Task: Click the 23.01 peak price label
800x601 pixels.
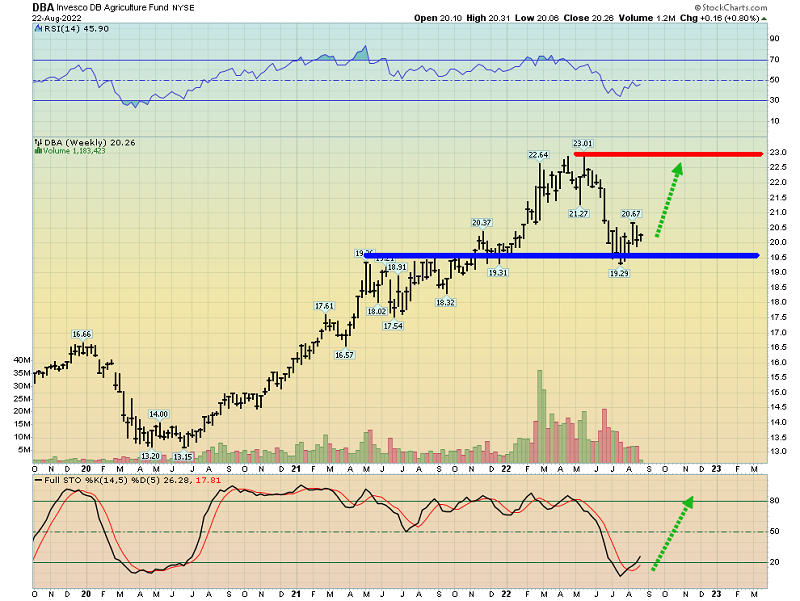Action: [583, 144]
